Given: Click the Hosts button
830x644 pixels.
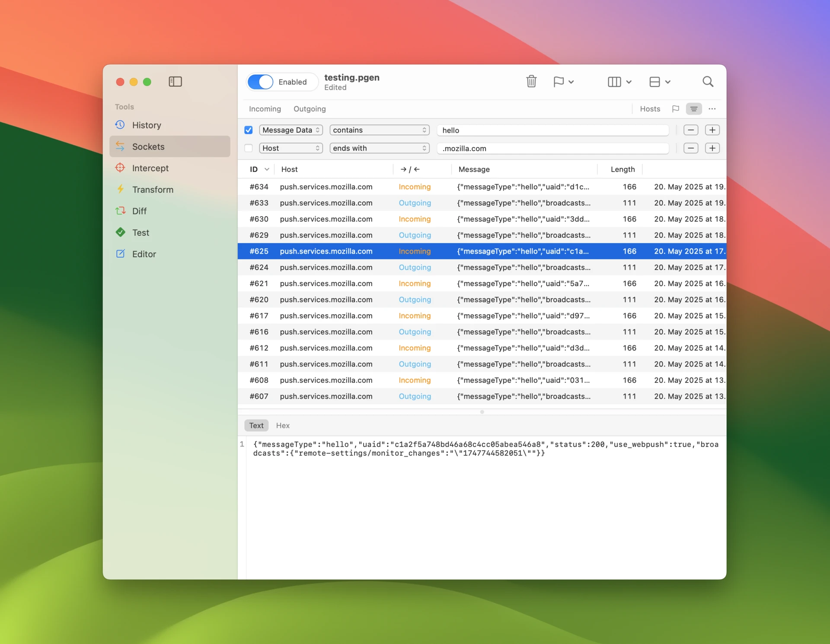Looking at the screenshot, I should pyautogui.click(x=650, y=109).
